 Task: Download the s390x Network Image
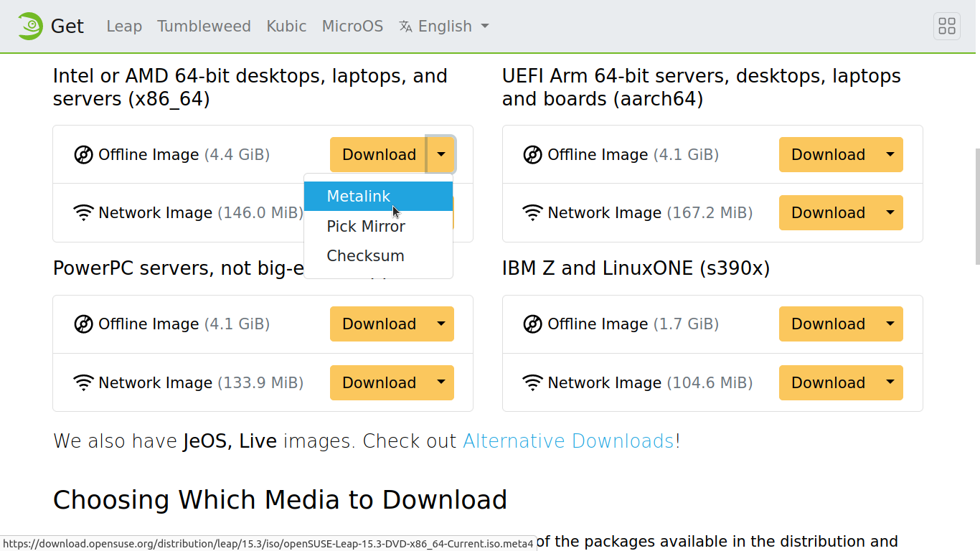(x=828, y=383)
